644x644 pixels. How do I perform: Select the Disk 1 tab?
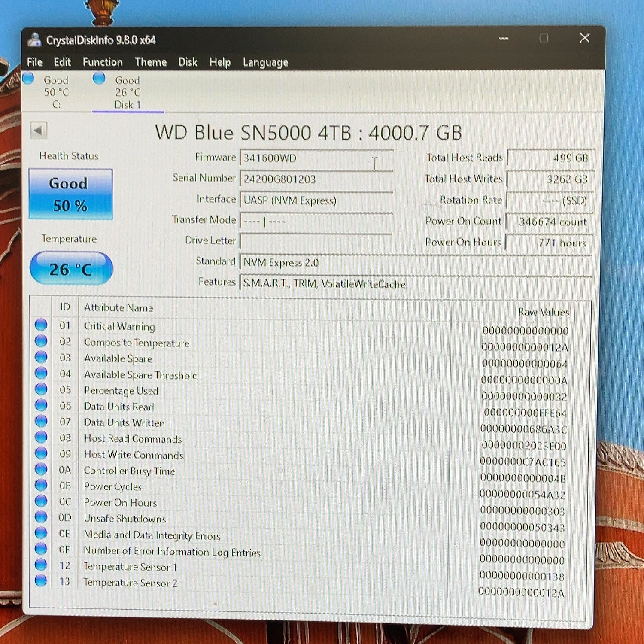click(128, 92)
